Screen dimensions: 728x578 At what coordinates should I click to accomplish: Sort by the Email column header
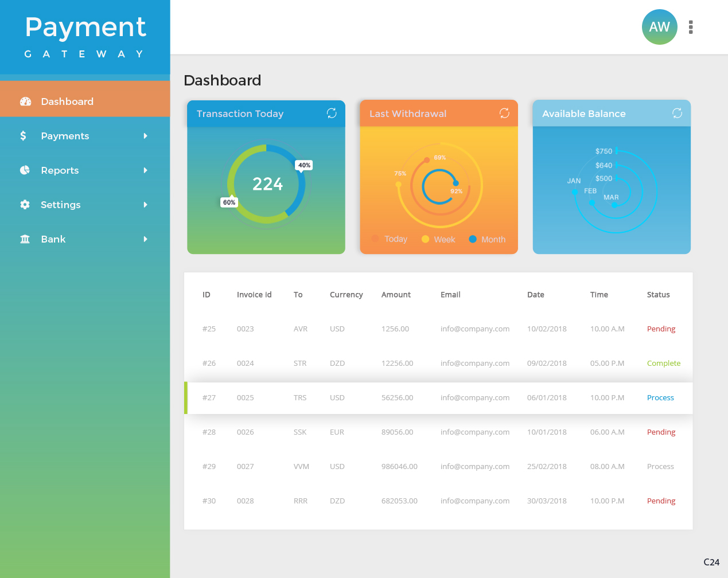(x=450, y=295)
